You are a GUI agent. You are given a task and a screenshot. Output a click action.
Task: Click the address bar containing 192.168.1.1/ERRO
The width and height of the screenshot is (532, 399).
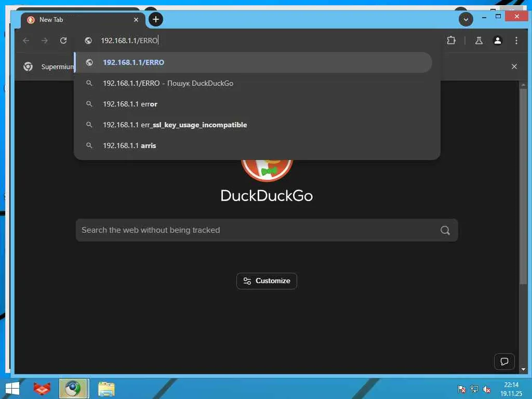point(258,41)
